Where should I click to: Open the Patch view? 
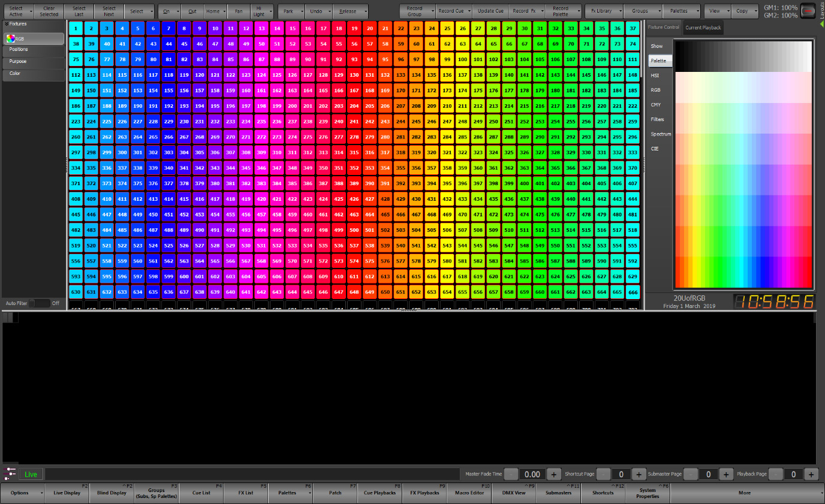pos(335,493)
